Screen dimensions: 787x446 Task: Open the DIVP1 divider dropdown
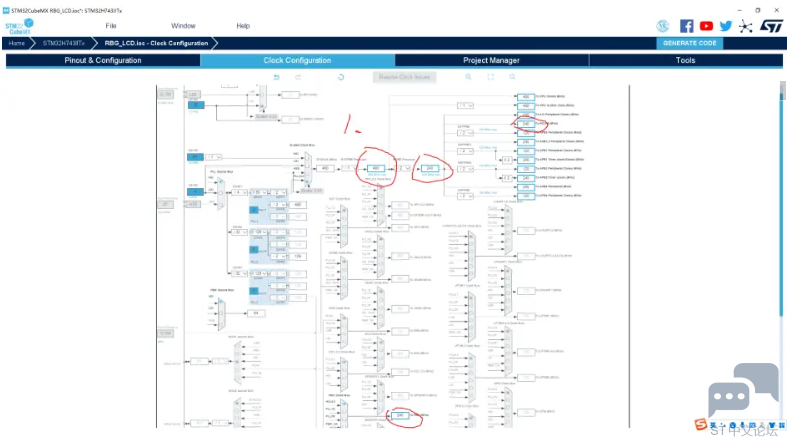coord(279,192)
